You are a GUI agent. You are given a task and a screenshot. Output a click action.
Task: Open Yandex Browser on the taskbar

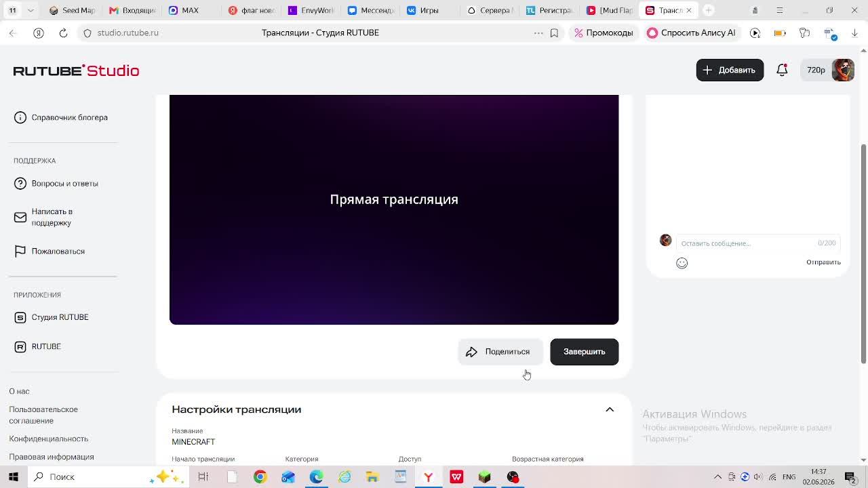[428, 476]
